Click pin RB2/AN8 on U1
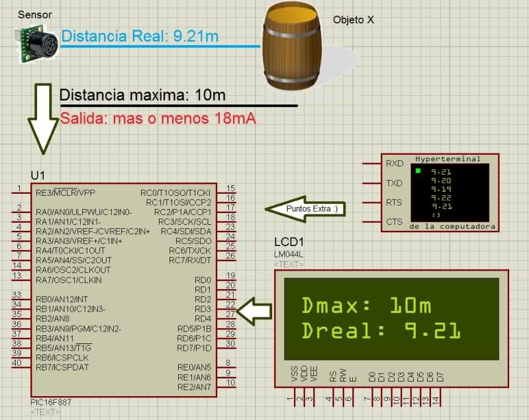Image resolution: width=529 pixels, height=420 pixels. click(52, 319)
